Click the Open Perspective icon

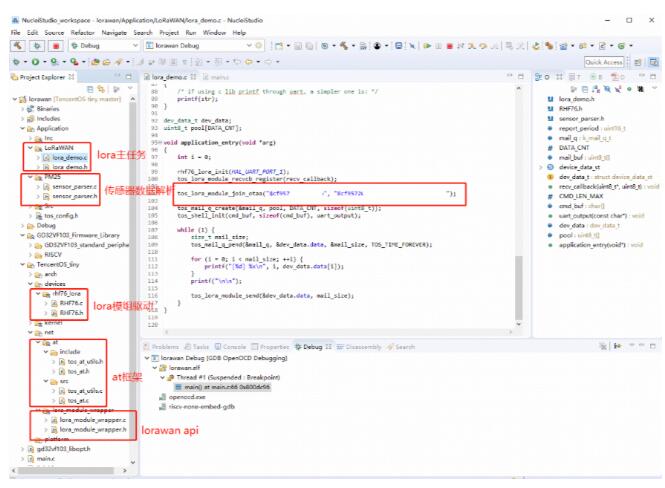coord(637,62)
